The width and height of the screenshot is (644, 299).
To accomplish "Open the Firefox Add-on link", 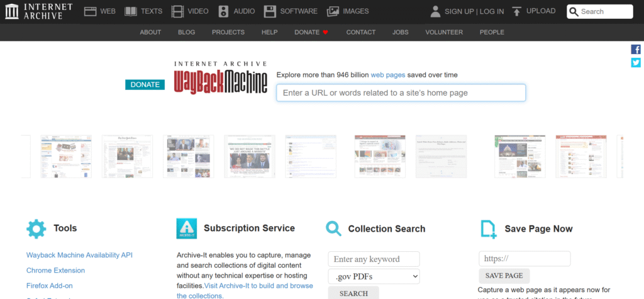I will tap(49, 285).
